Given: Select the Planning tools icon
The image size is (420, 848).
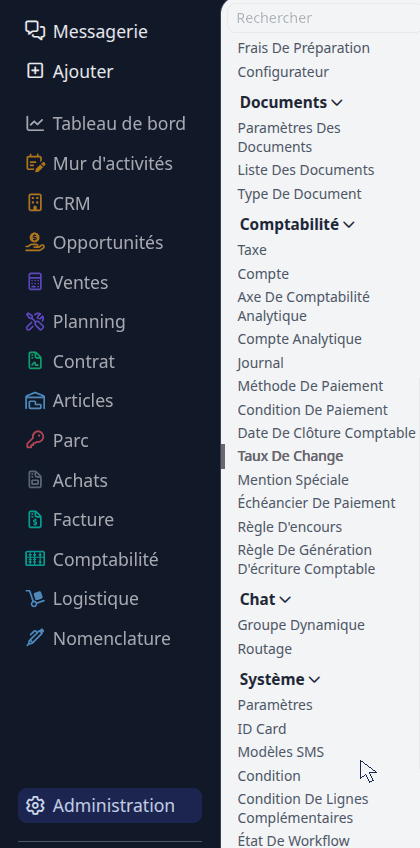Looking at the screenshot, I should click(x=35, y=322).
